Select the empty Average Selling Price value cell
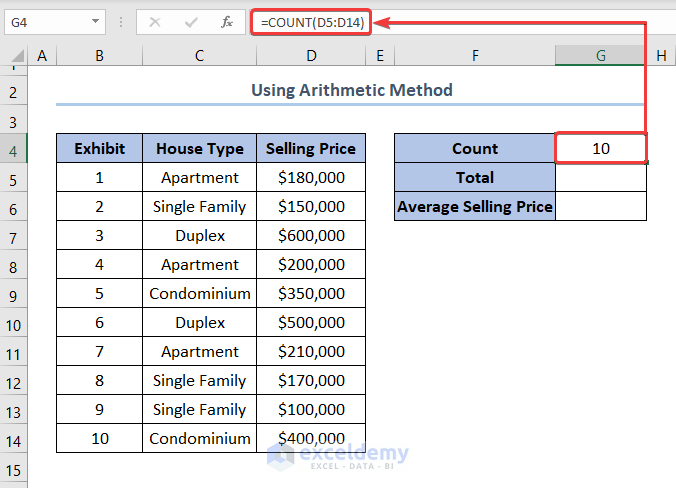 [601, 207]
